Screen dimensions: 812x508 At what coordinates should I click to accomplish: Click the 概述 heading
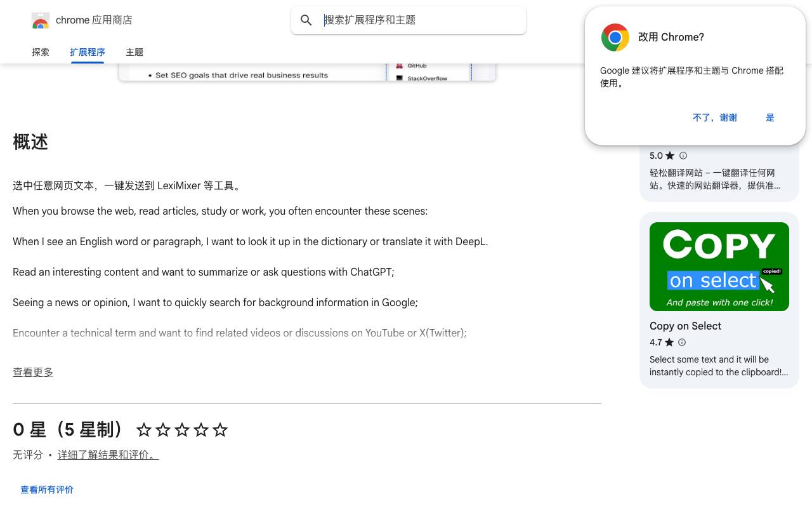coord(30,142)
